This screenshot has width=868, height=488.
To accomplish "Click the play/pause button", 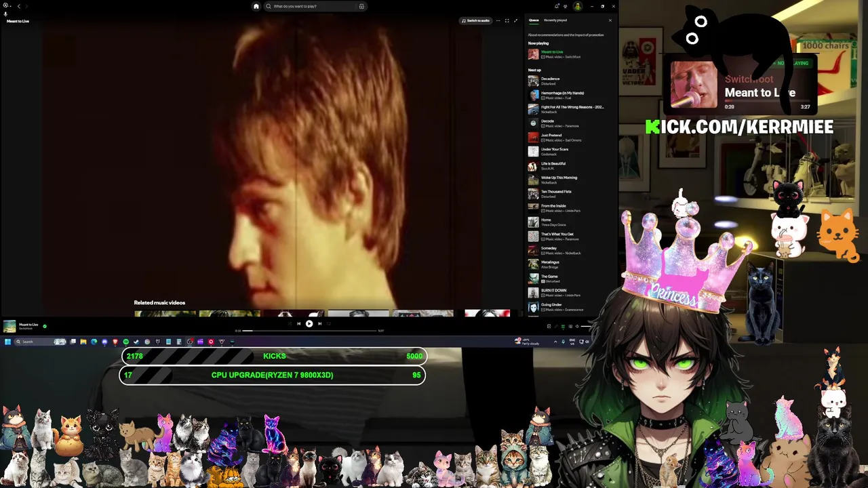I will (309, 323).
